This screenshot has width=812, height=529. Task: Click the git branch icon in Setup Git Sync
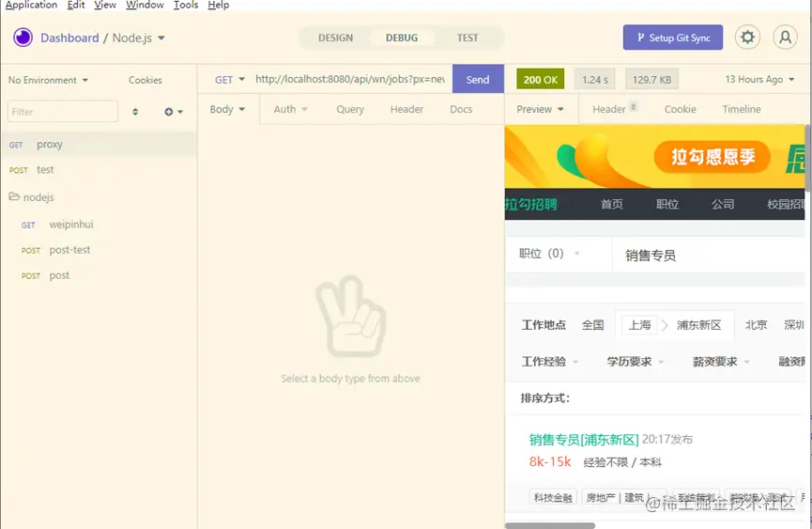[x=640, y=38]
